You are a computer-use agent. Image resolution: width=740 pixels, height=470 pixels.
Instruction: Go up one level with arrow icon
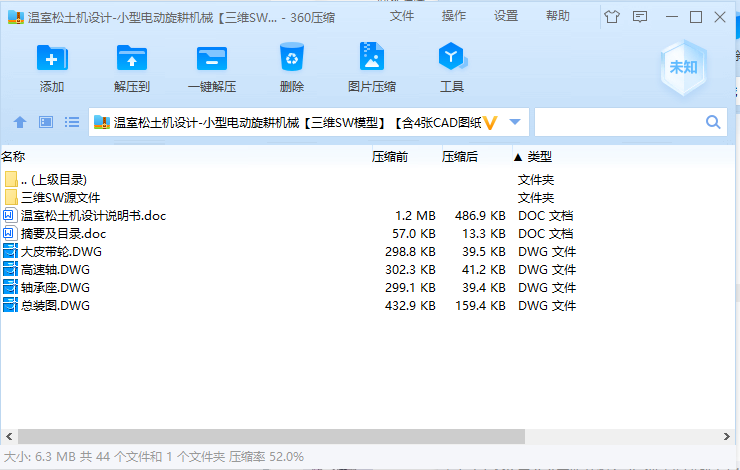click(x=20, y=122)
